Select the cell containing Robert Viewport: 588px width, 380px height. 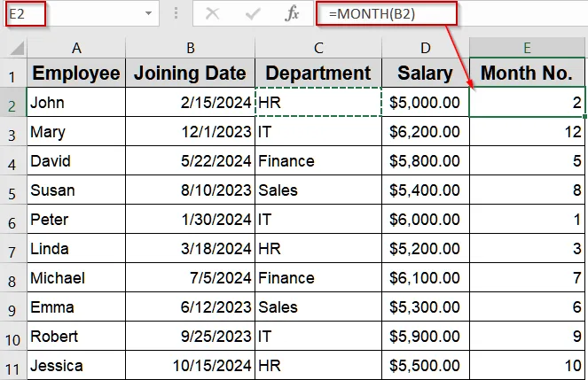[x=76, y=336]
